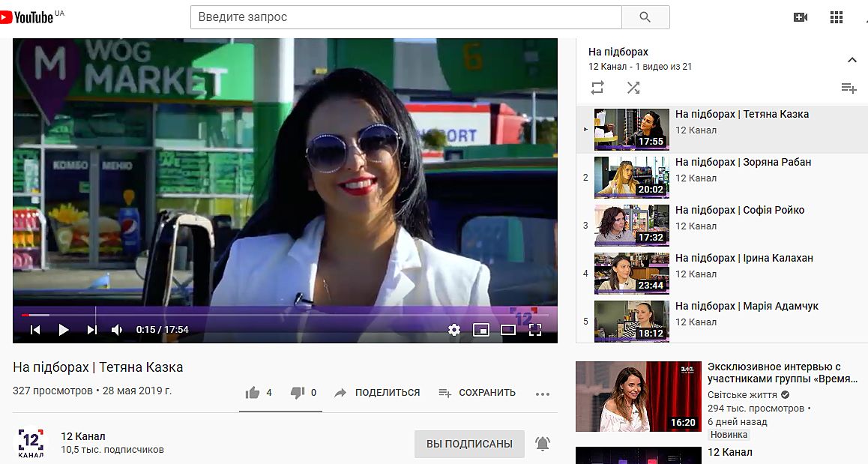
Task: Collapse the На підборах playlist panel
Action: click(852, 60)
